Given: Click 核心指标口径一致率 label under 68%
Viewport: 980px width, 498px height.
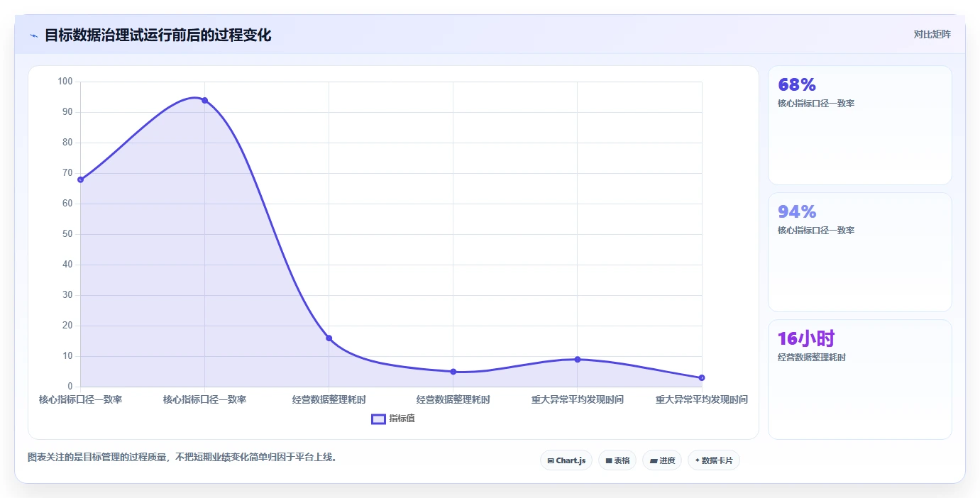Looking at the screenshot, I should pyautogui.click(x=816, y=104).
